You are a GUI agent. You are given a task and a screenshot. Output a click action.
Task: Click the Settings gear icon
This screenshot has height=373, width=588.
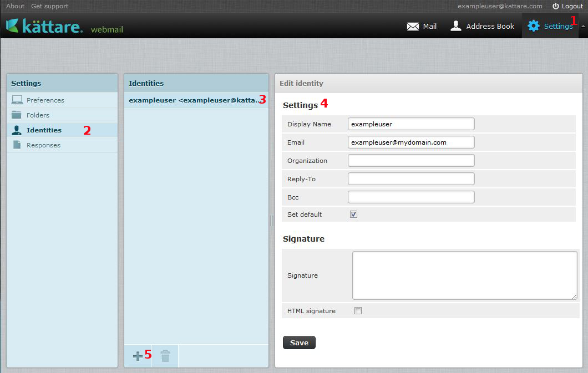[533, 26]
